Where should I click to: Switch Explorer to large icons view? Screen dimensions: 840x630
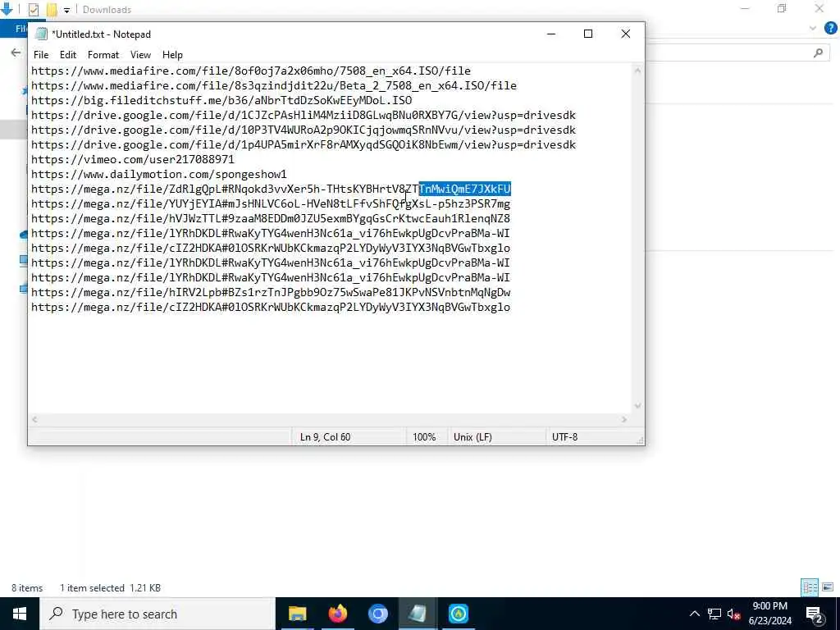pyautogui.click(x=828, y=587)
